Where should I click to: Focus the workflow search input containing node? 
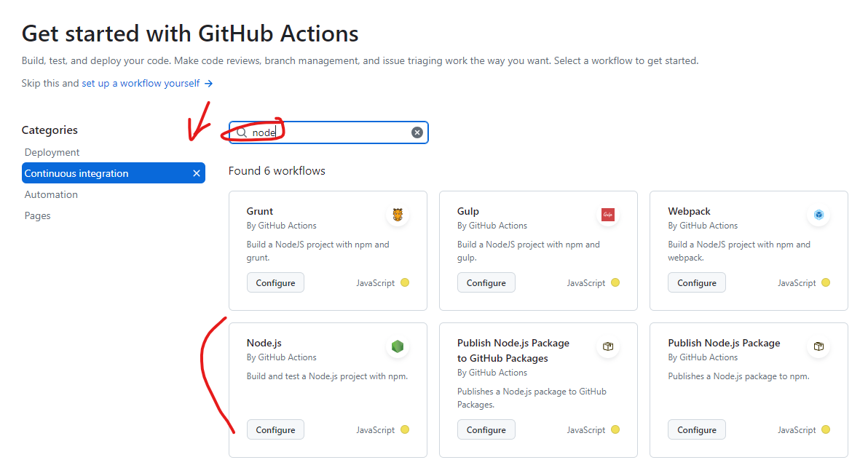tap(329, 132)
